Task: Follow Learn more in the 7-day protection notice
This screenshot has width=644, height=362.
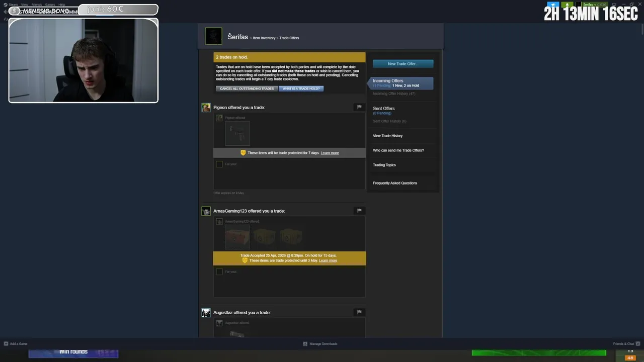Action: pos(330,153)
